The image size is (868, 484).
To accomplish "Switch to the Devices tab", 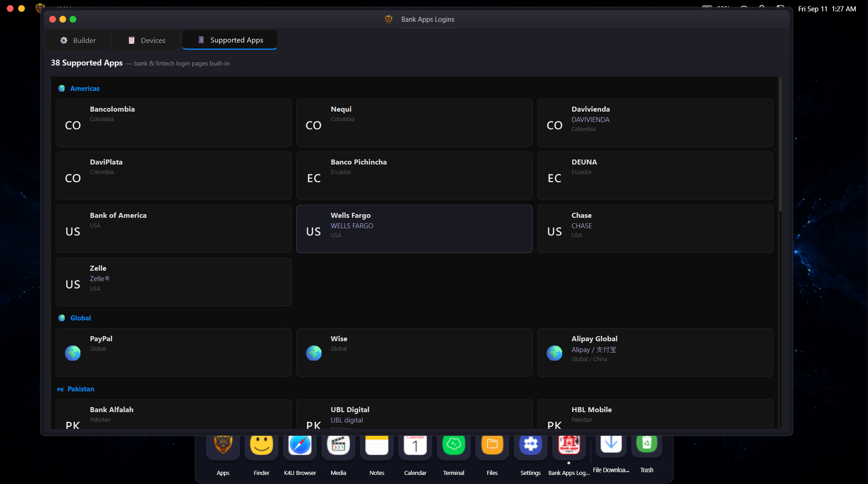I will [146, 40].
